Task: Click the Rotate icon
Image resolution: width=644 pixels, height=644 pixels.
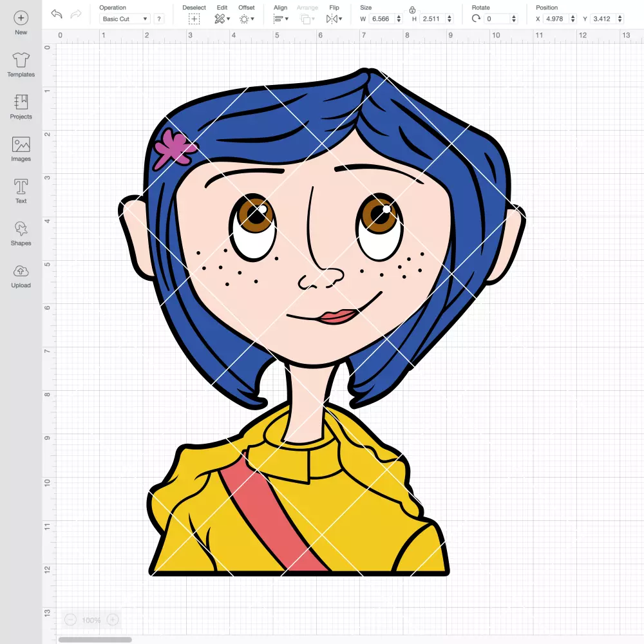Action: pos(476,19)
